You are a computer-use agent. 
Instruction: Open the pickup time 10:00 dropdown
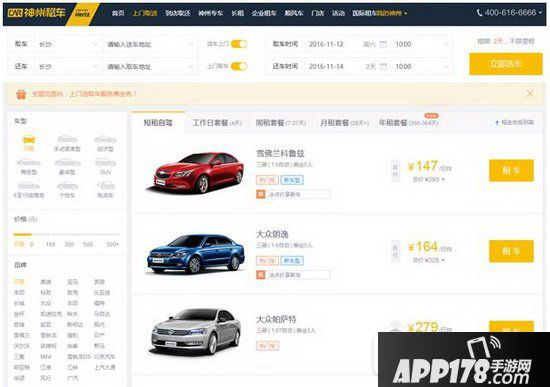click(x=422, y=44)
